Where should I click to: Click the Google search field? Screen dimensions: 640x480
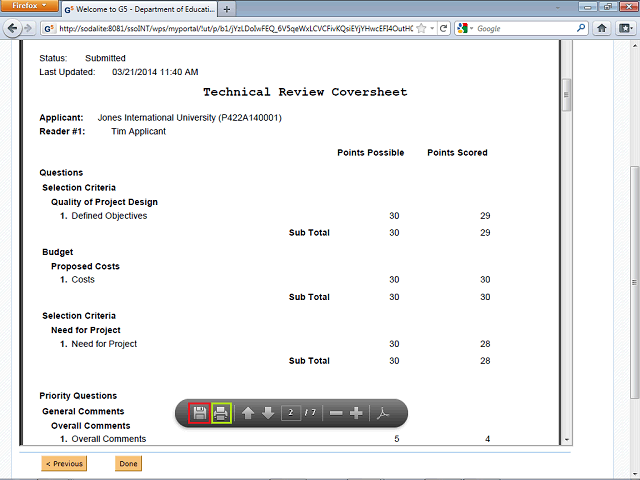525,29
